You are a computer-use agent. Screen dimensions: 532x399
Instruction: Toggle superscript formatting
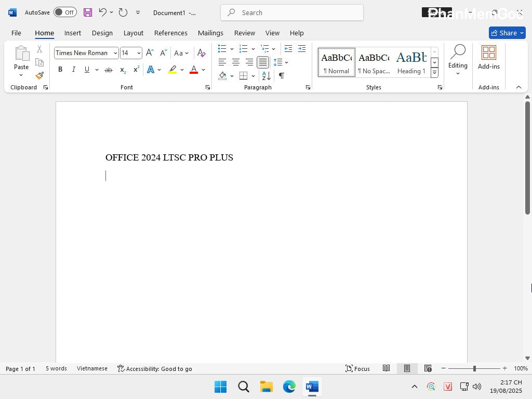pyautogui.click(x=136, y=70)
